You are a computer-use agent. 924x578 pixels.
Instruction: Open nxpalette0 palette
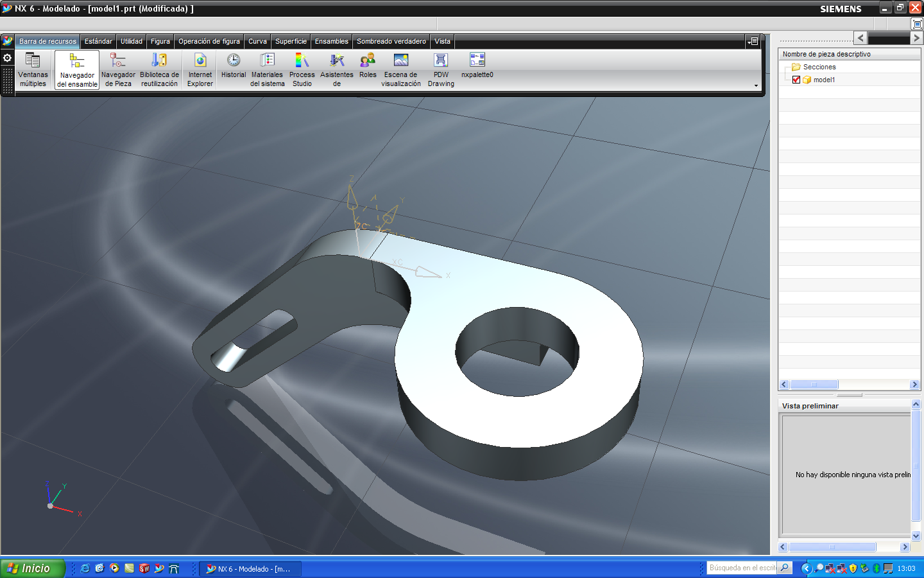point(477,66)
